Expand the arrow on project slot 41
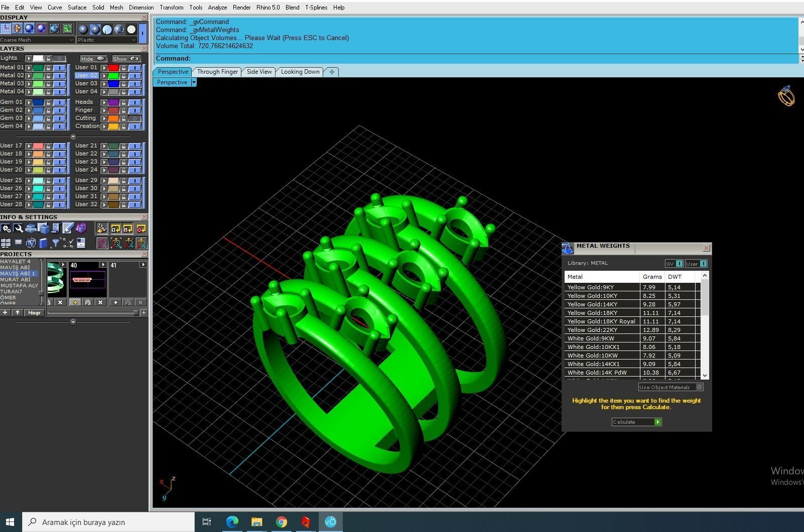This screenshot has height=532, width=804. 143,265
